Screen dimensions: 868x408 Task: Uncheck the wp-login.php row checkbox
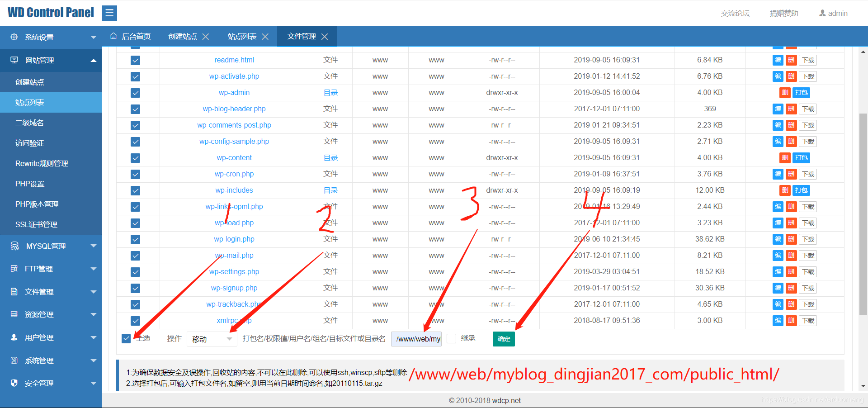(135, 239)
